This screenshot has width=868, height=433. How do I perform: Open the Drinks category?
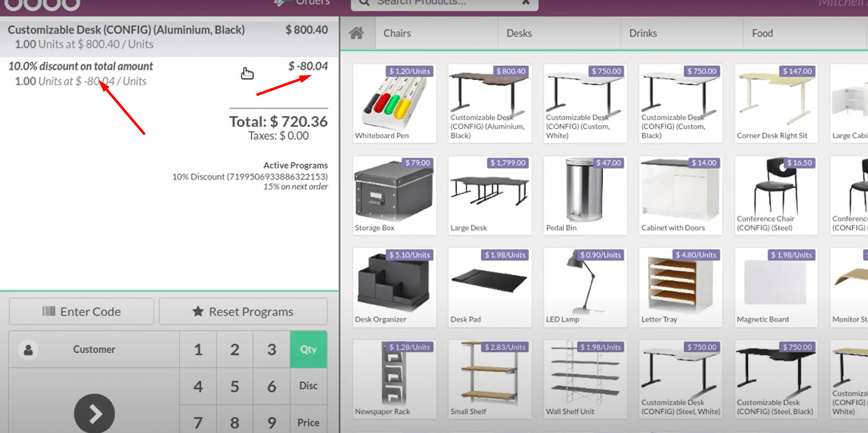(682, 33)
